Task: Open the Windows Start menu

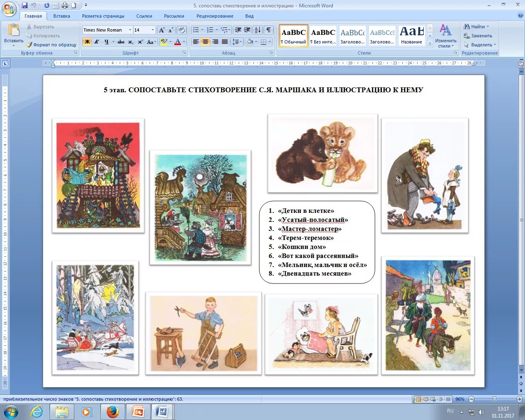Action: click(x=11, y=411)
